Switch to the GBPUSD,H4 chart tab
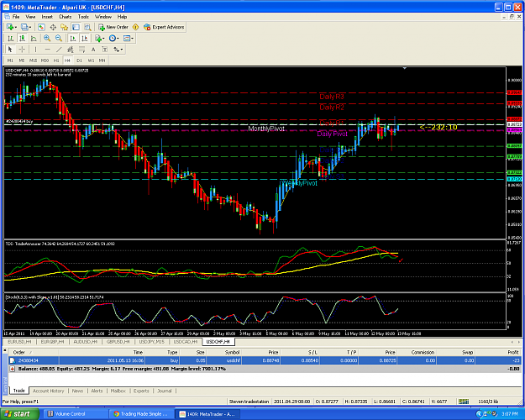 [118, 342]
